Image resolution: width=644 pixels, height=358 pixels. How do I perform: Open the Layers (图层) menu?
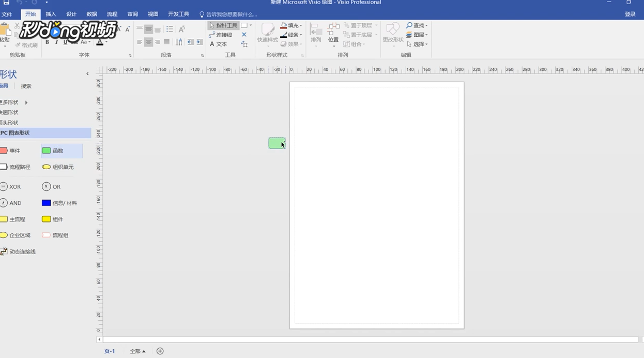click(x=417, y=35)
